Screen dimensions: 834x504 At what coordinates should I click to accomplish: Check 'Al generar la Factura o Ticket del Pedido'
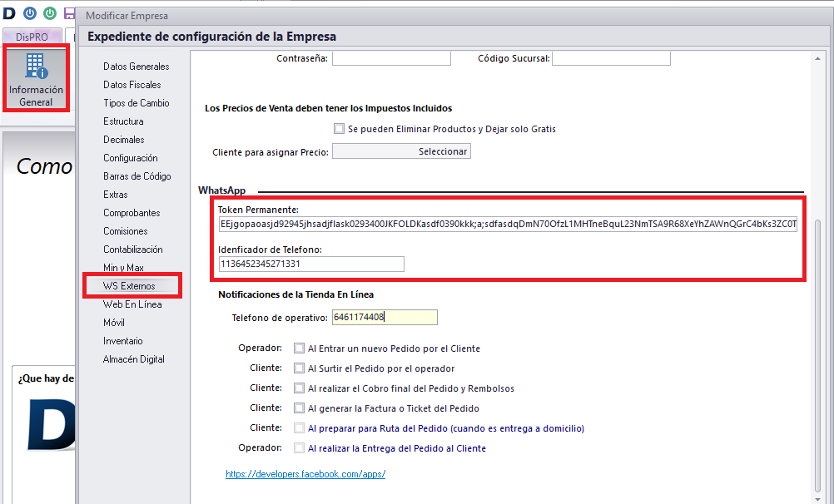coord(300,408)
